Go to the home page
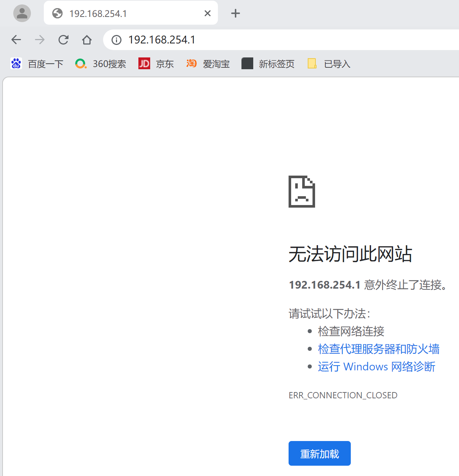Image resolution: width=459 pixels, height=476 pixels. 87,40
